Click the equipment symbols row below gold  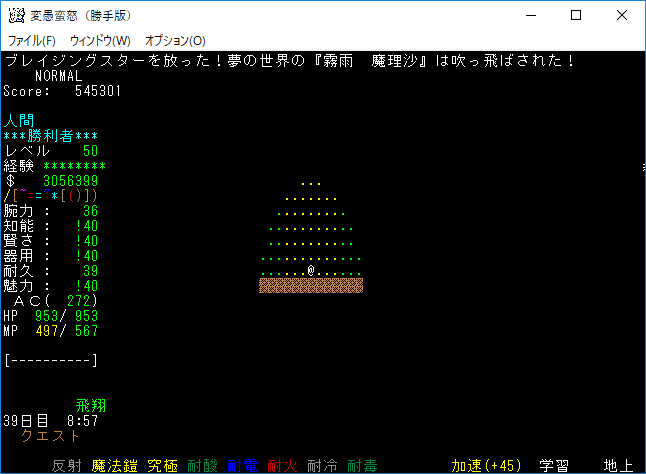point(51,196)
